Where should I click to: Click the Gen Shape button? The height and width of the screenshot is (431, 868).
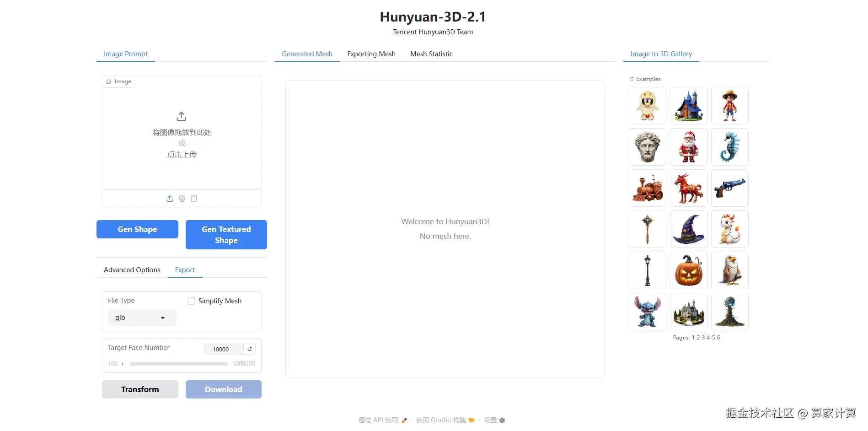pos(137,229)
